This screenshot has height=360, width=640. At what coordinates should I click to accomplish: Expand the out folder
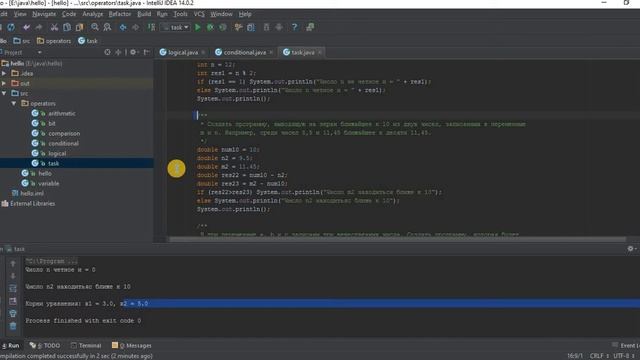[4, 83]
